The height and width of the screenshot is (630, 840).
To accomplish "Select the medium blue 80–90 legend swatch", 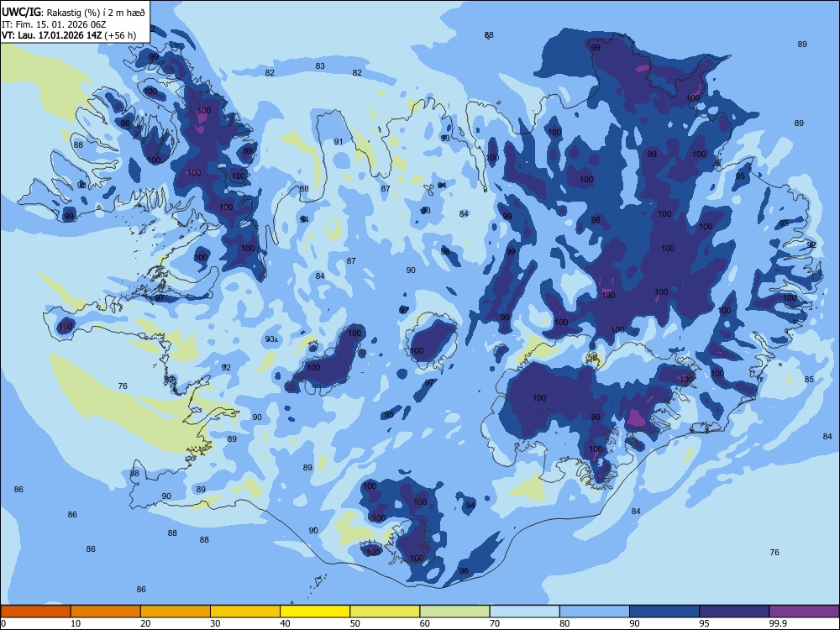I will [x=595, y=612].
